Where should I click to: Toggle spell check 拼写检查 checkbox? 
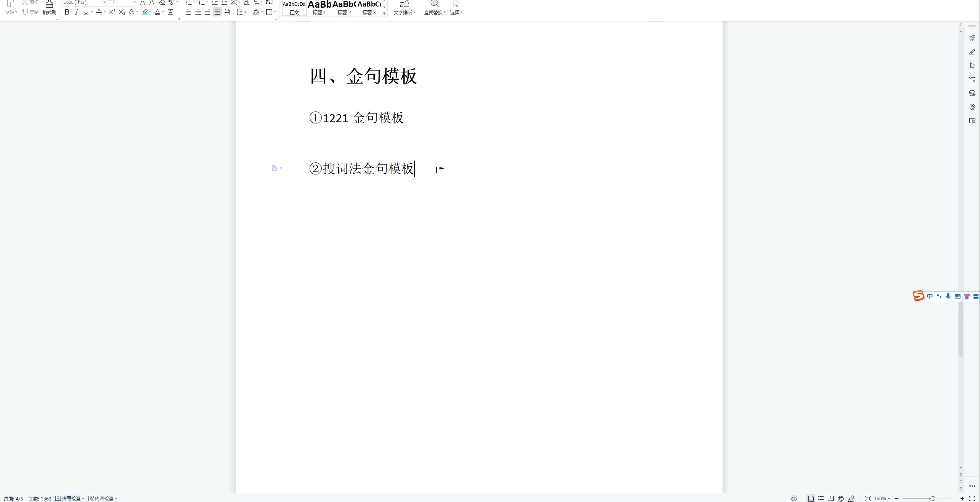point(58,498)
